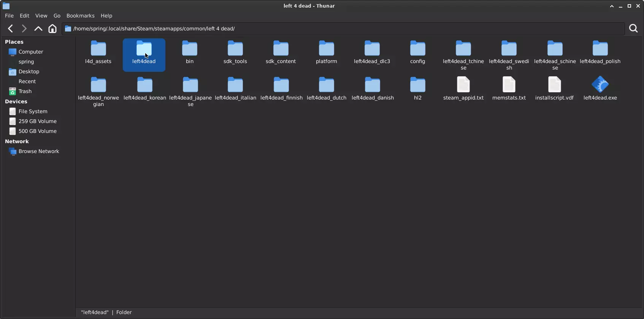Select the hl2 folder
The height and width of the screenshot is (319, 644).
coord(418,89)
